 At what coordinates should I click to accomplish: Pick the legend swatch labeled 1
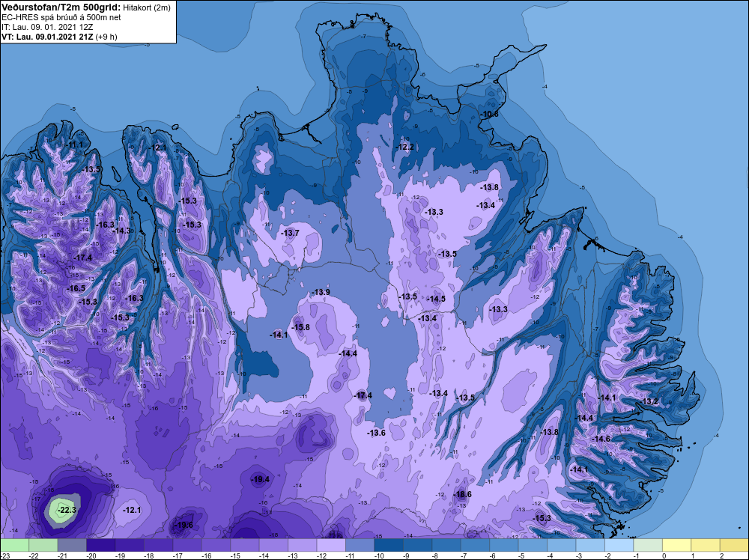[705, 546]
